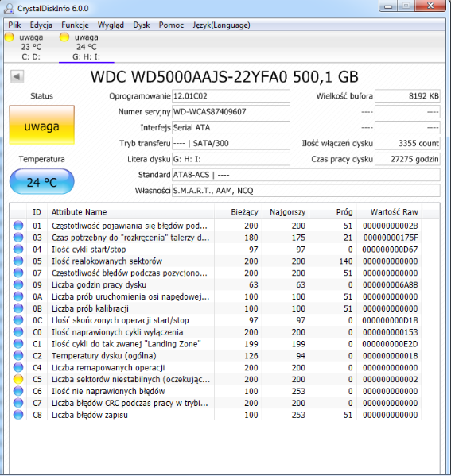Open the Język(Language) menu
The image size is (451, 476).
(221, 25)
